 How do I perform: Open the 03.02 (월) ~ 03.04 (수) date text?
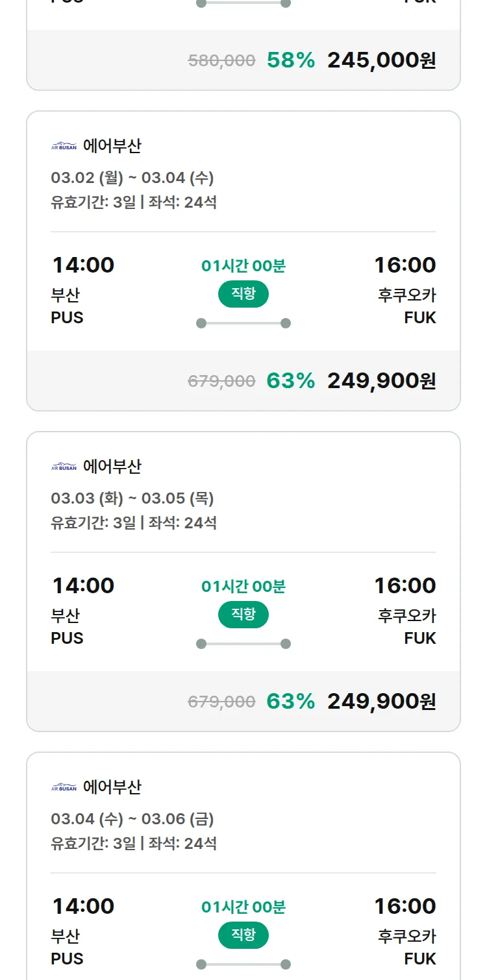click(132, 178)
